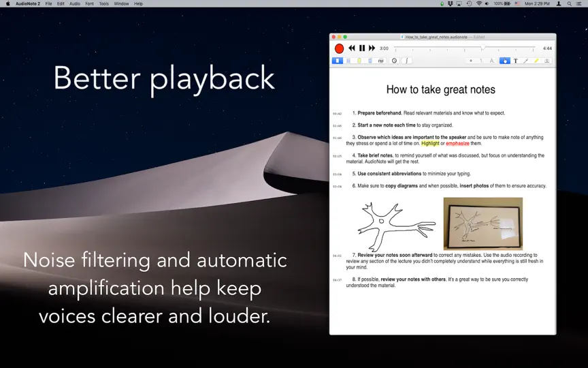
Task: Click the text 'Take brief notes'
Action: [x=375, y=155]
